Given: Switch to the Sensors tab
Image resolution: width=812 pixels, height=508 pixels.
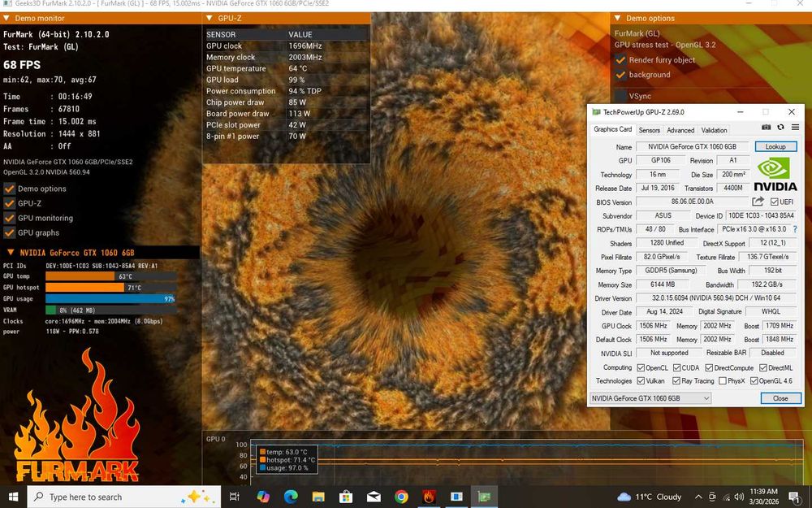Looking at the screenshot, I should pos(649,130).
